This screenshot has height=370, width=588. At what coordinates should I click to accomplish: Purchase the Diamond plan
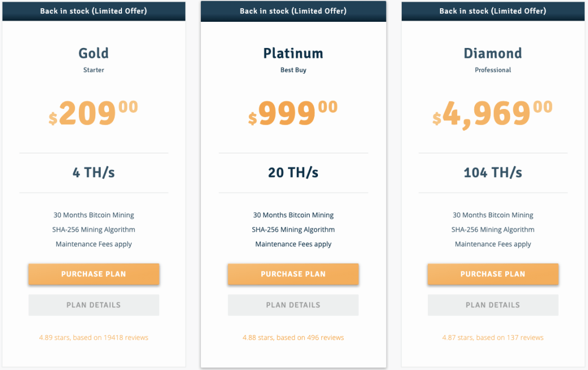(x=493, y=274)
